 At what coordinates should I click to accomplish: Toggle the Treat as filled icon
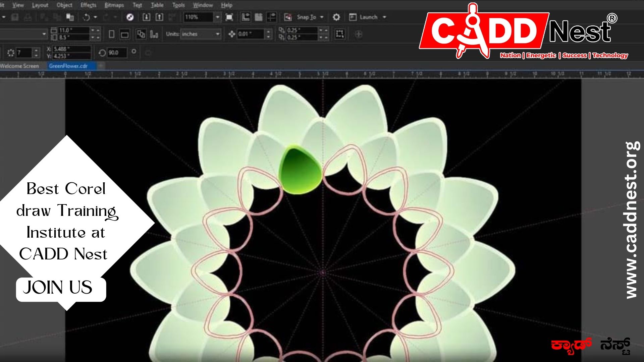point(340,34)
